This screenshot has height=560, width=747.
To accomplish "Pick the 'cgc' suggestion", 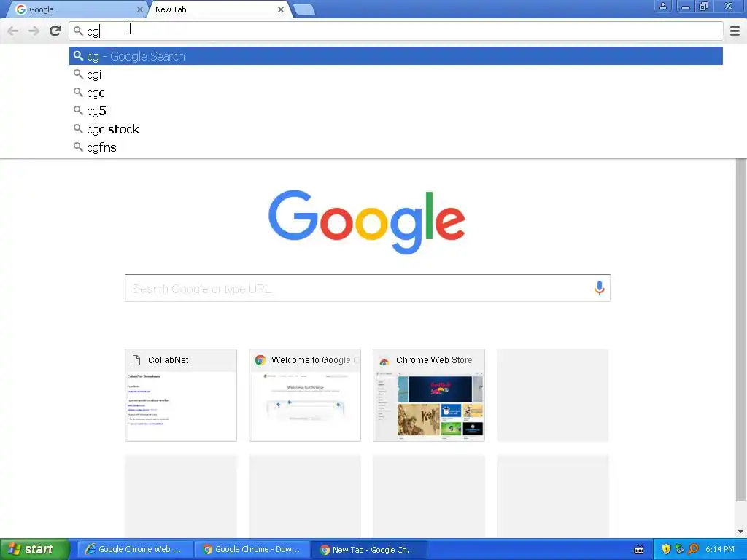I will pos(396,93).
